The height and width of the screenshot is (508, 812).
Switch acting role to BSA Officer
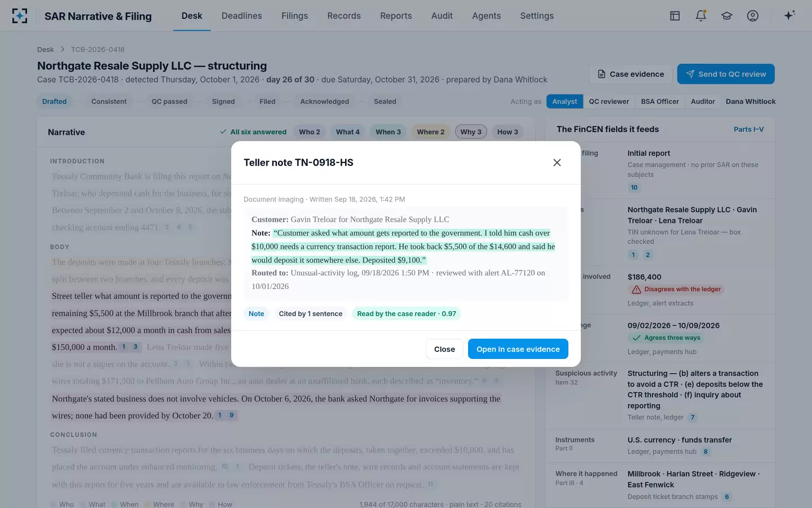pos(660,102)
